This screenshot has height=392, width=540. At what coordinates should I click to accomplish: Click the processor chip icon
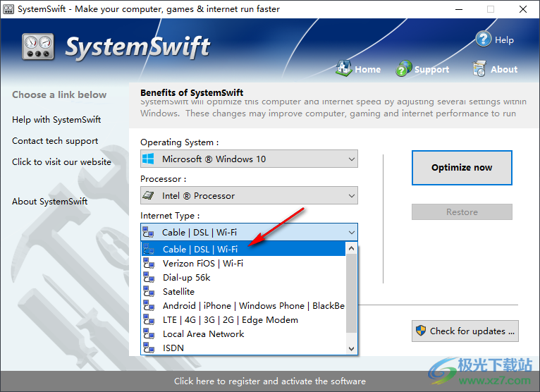148,196
